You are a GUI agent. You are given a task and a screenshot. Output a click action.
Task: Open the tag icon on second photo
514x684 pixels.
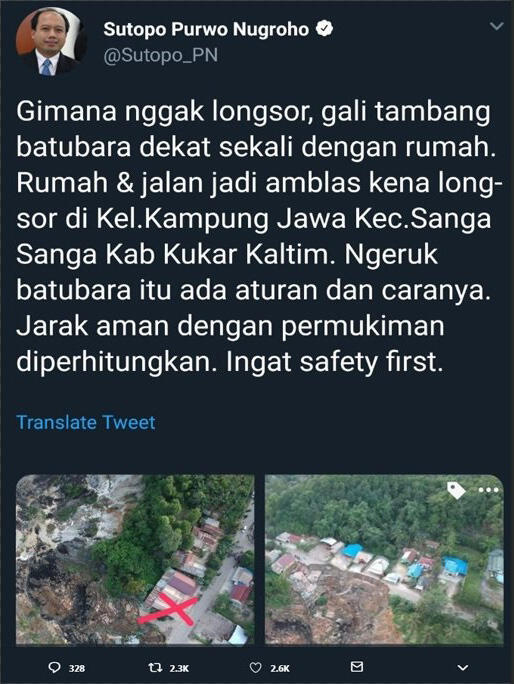pos(456,490)
